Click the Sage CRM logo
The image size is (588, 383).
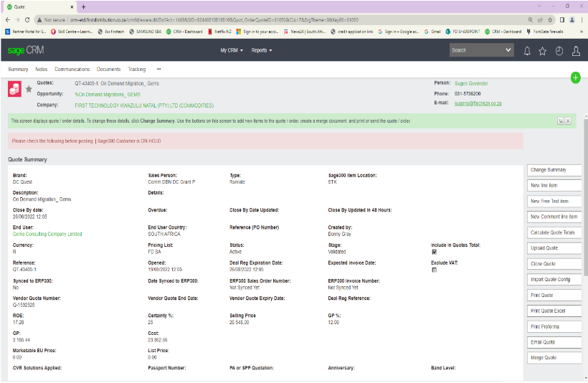26,50
